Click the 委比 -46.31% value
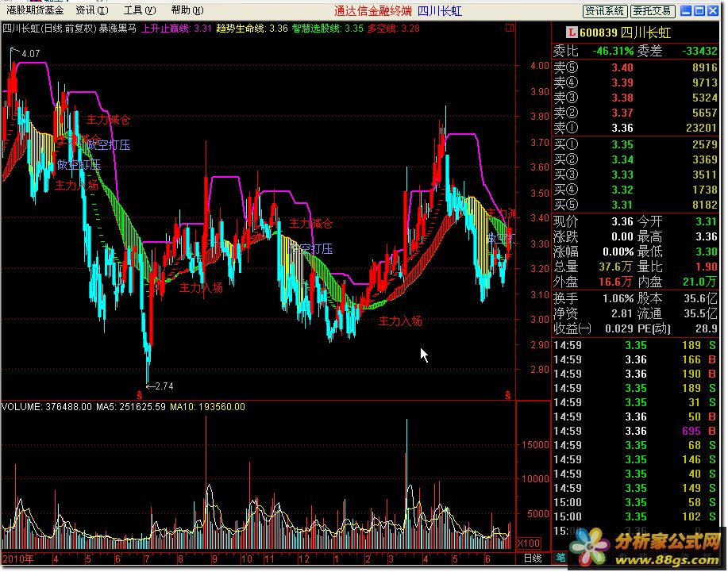Screen dimensions: 728x572 614,51
